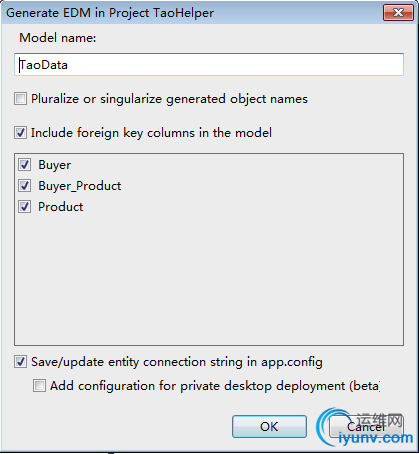Click the Generate EDM title bar text
The image size is (419, 454).
tap(110, 13)
